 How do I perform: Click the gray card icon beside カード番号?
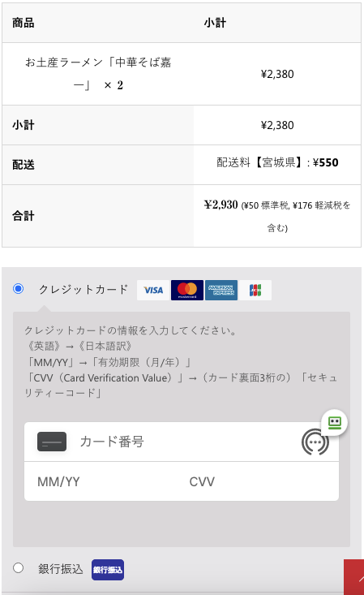[x=52, y=442]
